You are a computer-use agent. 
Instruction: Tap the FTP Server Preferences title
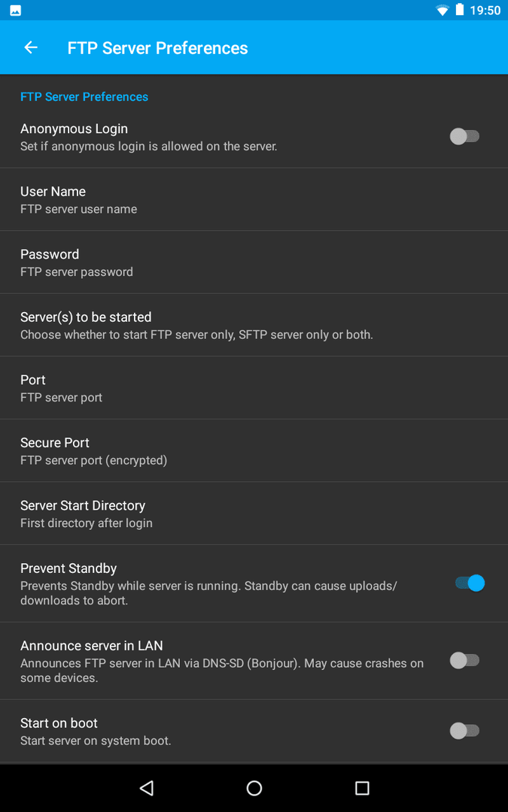[x=158, y=48]
